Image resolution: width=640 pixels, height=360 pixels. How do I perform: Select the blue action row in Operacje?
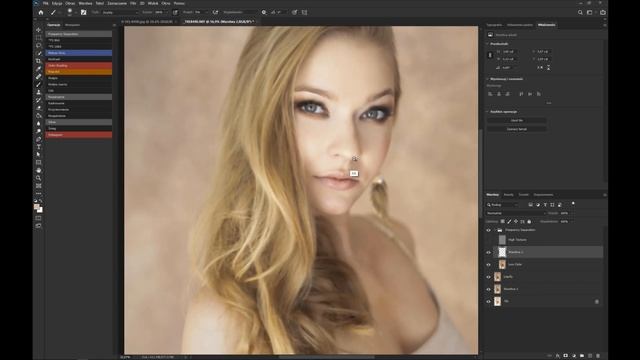79,53
